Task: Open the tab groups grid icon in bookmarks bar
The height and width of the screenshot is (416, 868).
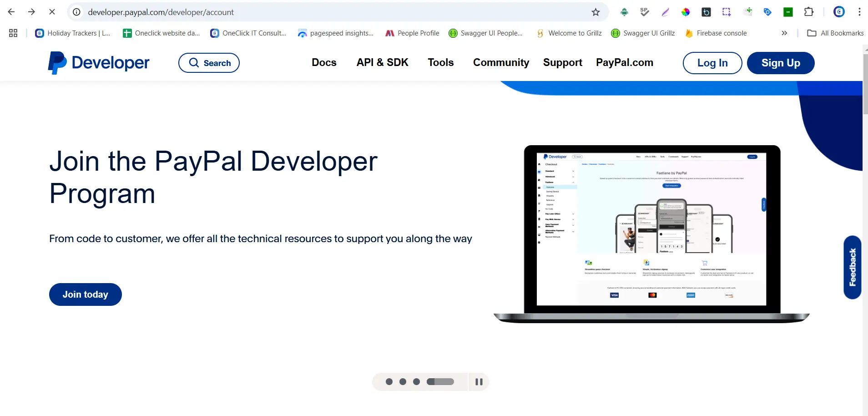Action: 13,33
